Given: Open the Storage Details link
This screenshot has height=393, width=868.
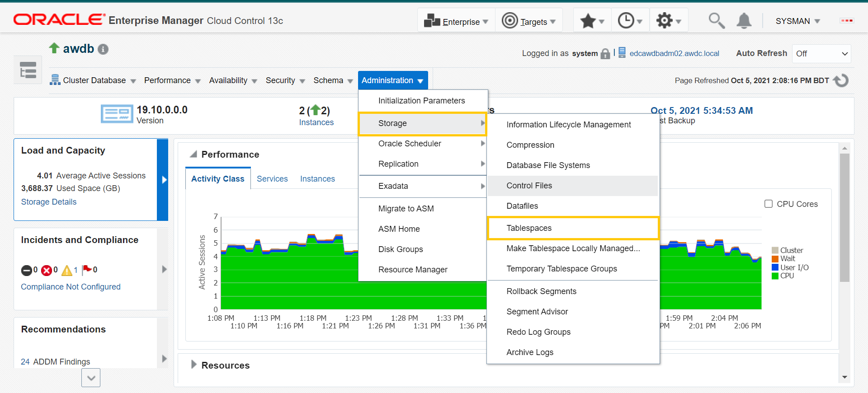Looking at the screenshot, I should tap(49, 202).
